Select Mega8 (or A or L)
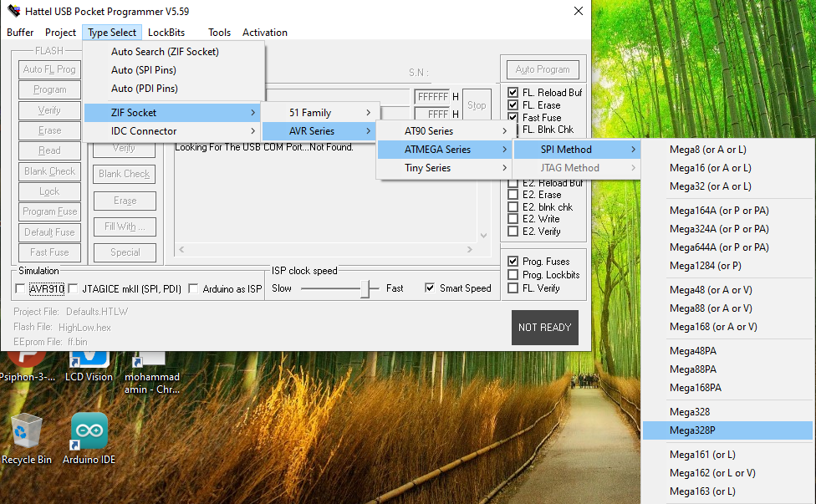Image resolution: width=816 pixels, height=504 pixels. coord(727,150)
